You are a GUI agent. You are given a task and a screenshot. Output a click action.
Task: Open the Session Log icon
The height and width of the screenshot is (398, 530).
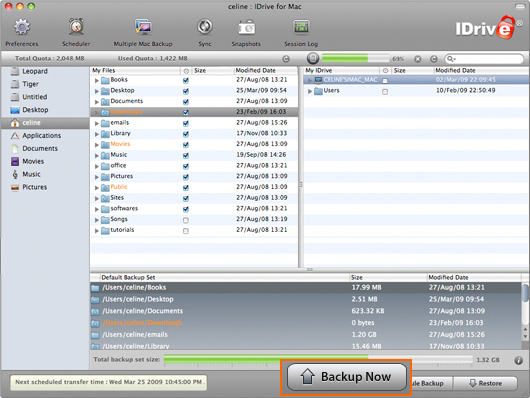click(301, 27)
